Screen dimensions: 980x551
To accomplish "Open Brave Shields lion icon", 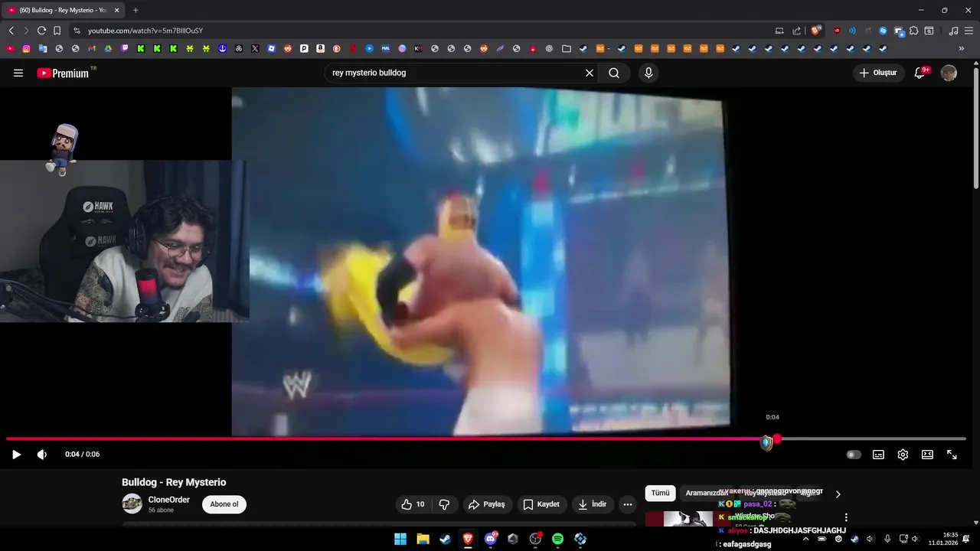I will coord(816,31).
